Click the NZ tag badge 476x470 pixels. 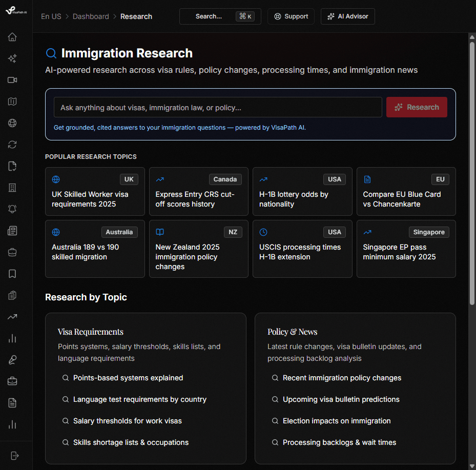pos(233,232)
